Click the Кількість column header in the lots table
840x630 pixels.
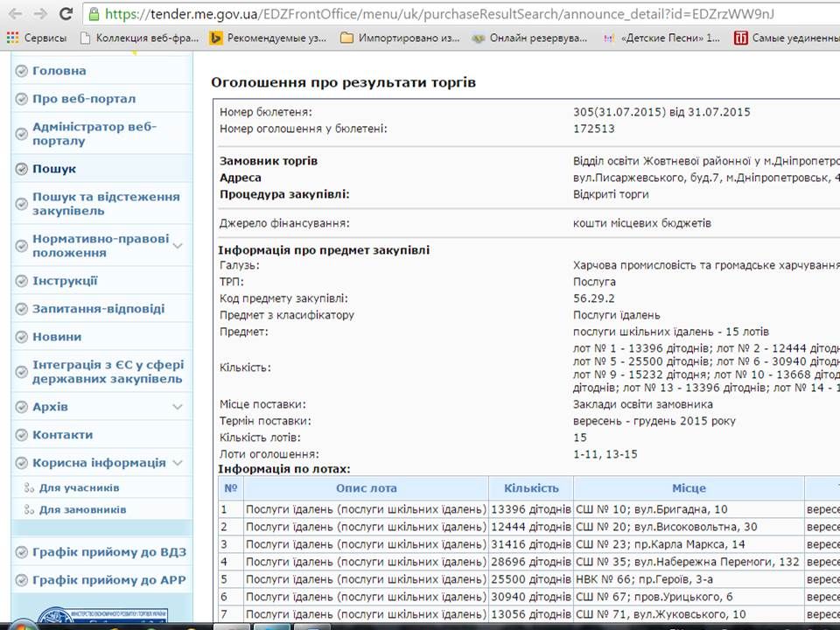(x=530, y=488)
